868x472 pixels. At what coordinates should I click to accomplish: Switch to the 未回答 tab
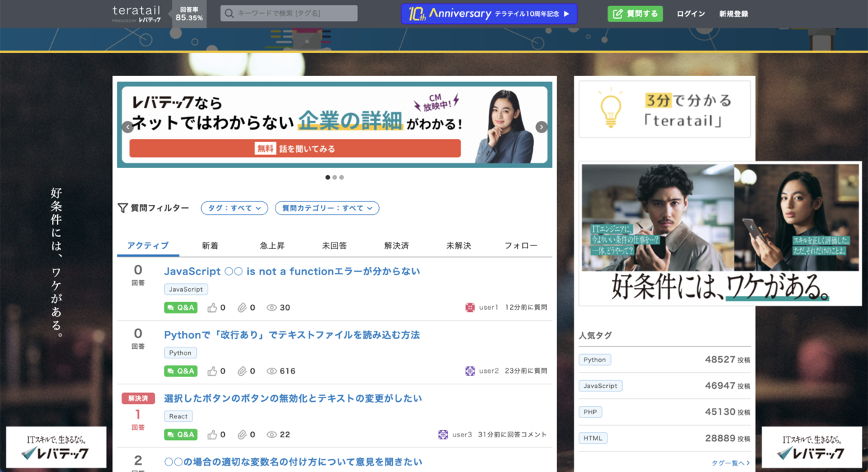coord(335,246)
